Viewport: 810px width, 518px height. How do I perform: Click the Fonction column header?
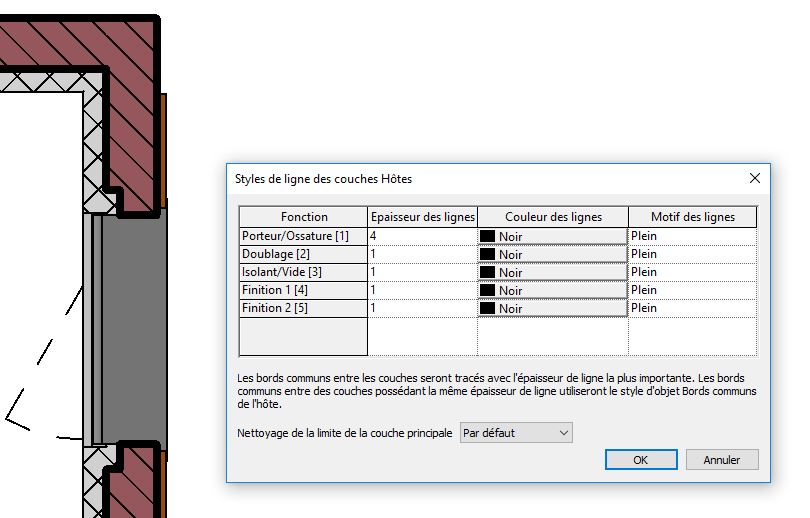pos(304,217)
